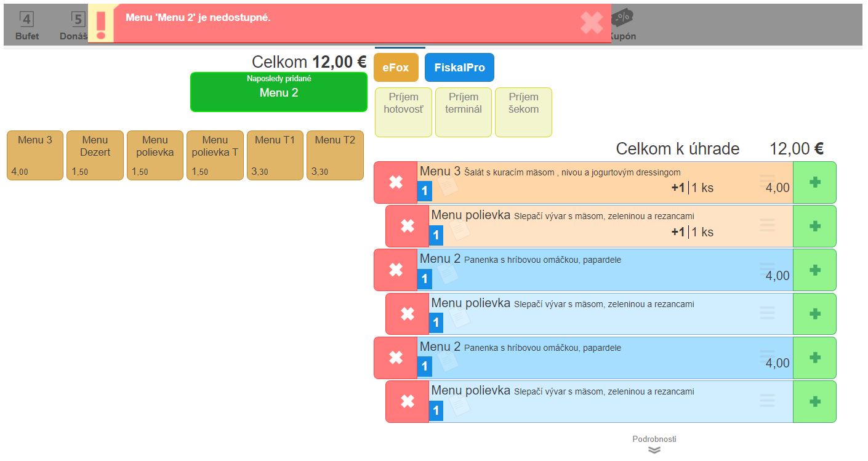
Task: Click drag handle on first Menu 2 row
Action: click(767, 268)
